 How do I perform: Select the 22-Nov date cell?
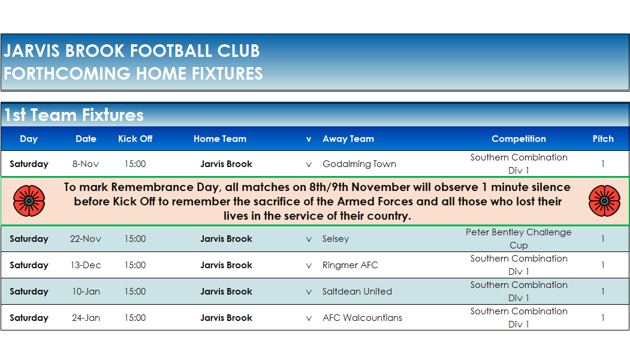point(86,239)
